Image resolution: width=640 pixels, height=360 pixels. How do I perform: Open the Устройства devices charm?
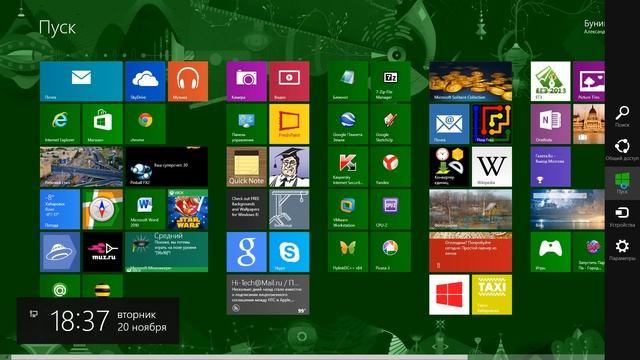pos(622,217)
